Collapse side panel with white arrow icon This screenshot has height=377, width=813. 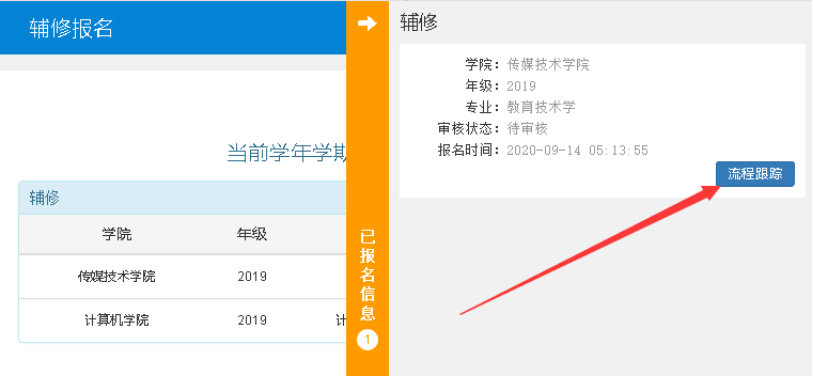click(x=367, y=23)
